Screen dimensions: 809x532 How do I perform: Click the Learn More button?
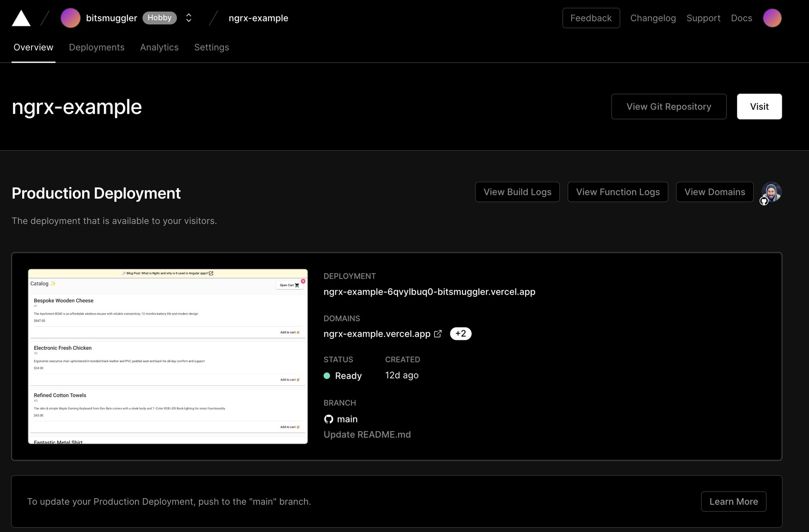coord(733,502)
